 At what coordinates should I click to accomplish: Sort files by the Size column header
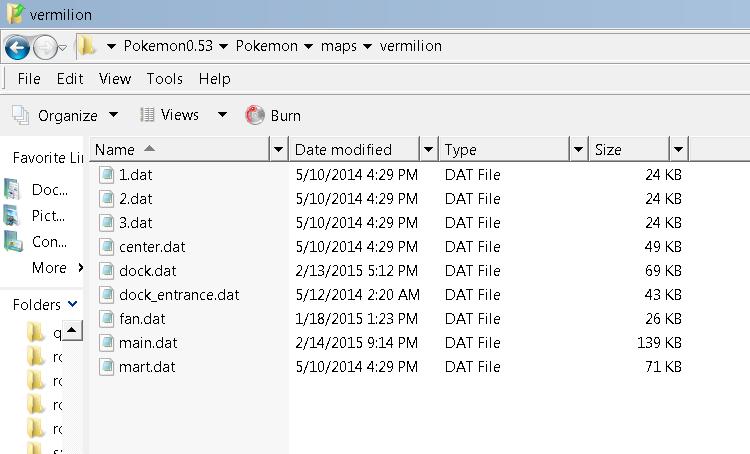coord(628,150)
